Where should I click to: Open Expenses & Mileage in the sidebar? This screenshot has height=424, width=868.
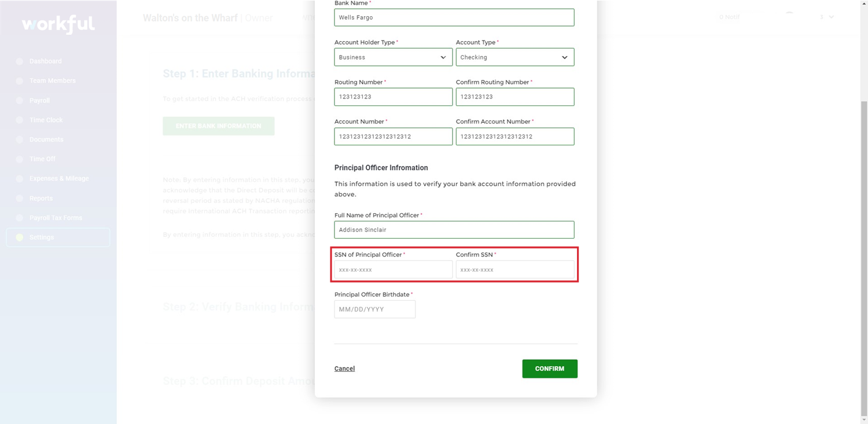coord(59,178)
